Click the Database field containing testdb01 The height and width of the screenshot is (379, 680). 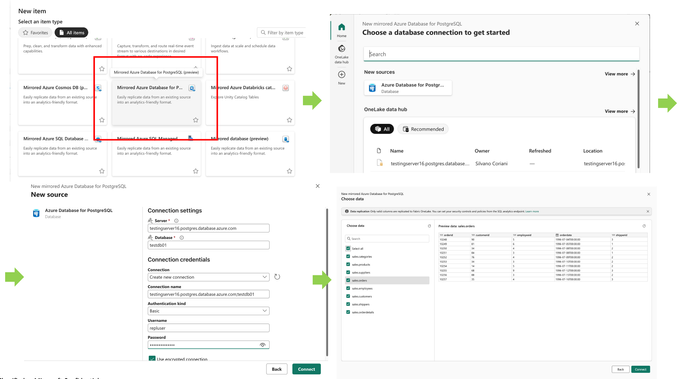(x=208, y=245)
